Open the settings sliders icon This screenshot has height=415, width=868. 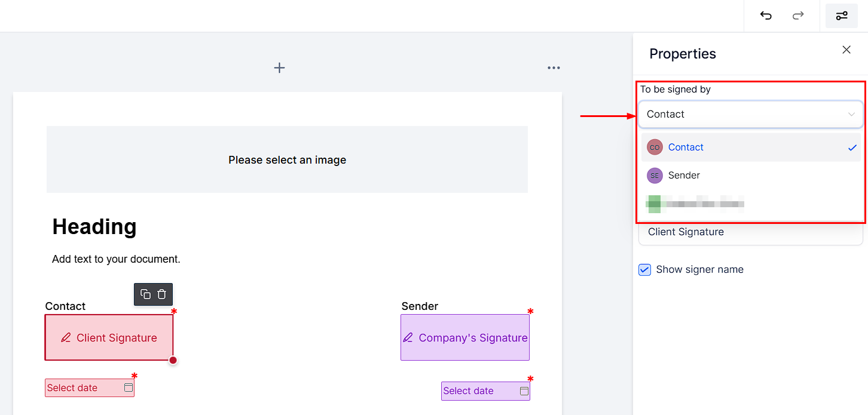click(842, 16)
